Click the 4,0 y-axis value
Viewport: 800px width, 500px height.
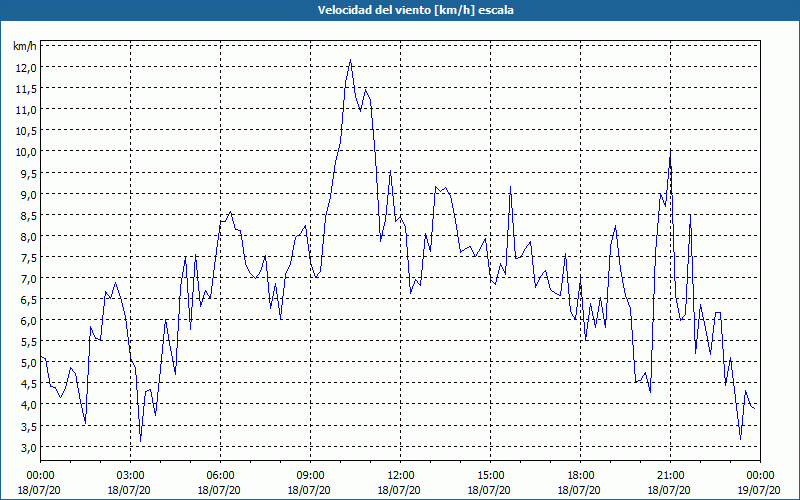(x=28, y=405)
